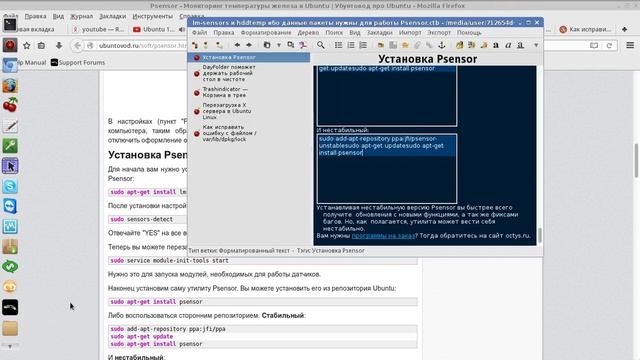Screen dimensions: 640x360
Task: Apply bold text formatting in CherryTree
Action: pos(496,45)
